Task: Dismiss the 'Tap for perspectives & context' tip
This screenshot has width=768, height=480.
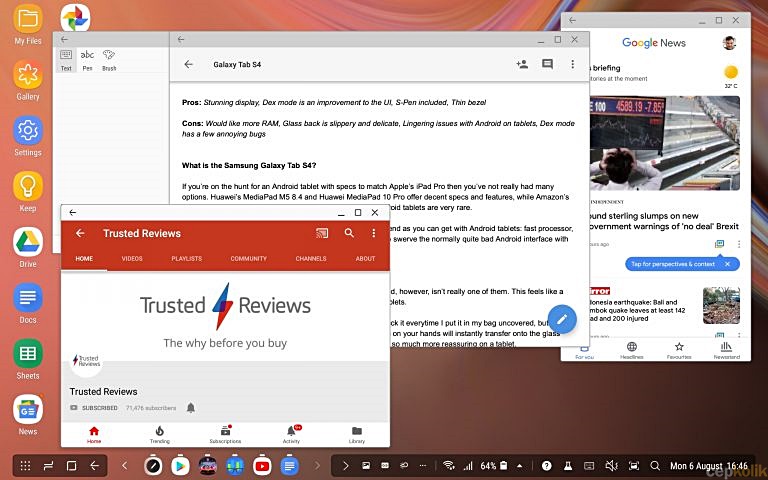Action: tap(728, 264)
